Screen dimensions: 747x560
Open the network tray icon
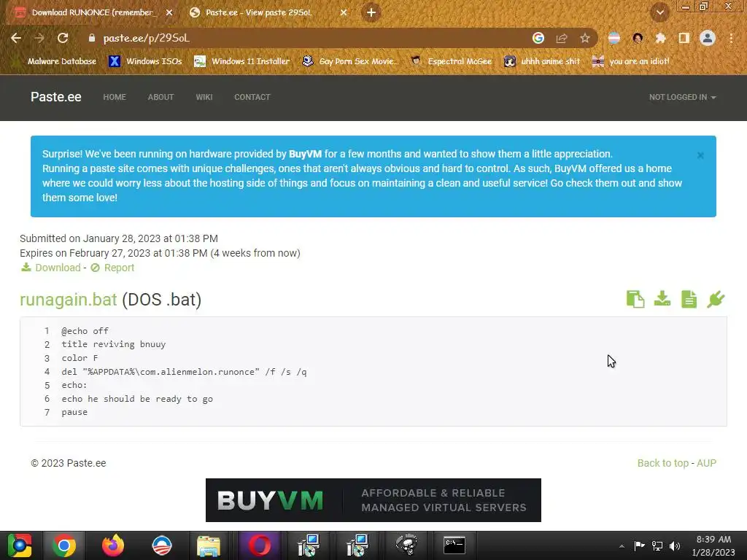(657, 546)
